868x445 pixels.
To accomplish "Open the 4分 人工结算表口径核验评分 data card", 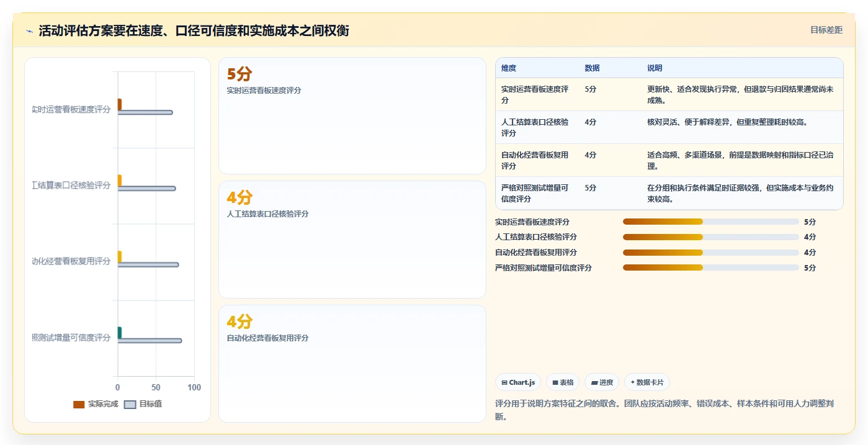I will (352, 240).
